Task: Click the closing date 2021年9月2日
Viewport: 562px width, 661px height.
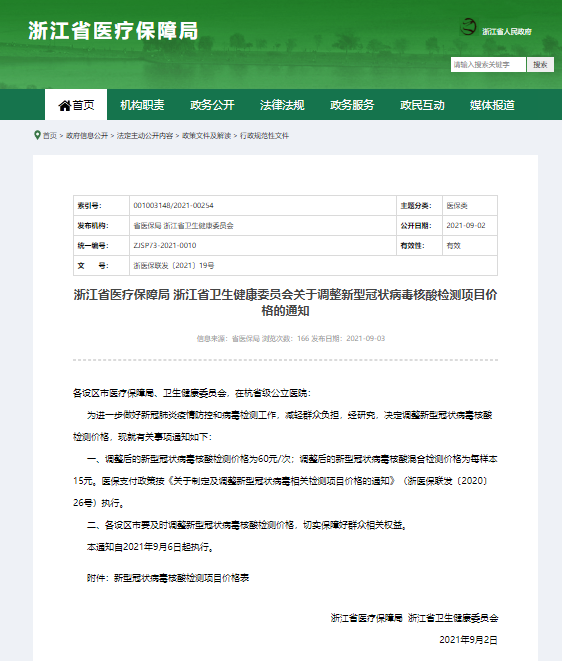Action: click(468, 640)
